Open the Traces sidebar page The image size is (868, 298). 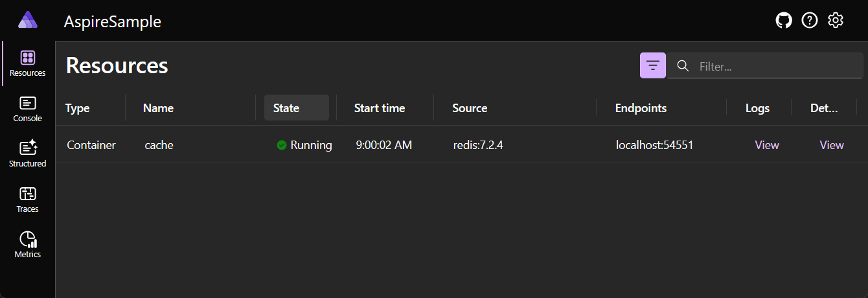click(x=28, y=200)
